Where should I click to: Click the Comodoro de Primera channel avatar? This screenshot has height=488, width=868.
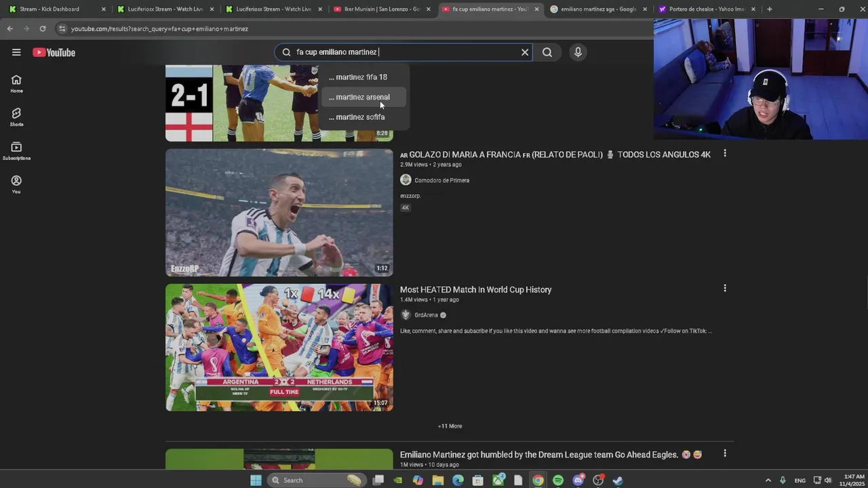[406, 180]
